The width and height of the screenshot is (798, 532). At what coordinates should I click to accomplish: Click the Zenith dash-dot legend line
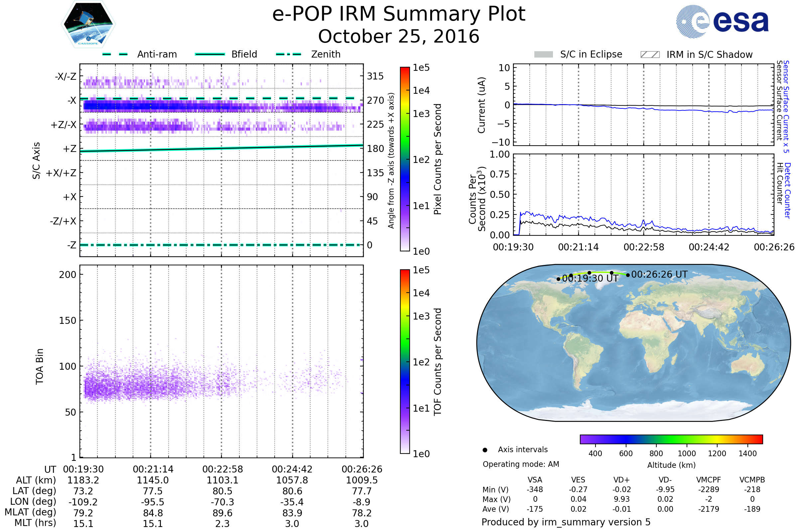(288, 54)
